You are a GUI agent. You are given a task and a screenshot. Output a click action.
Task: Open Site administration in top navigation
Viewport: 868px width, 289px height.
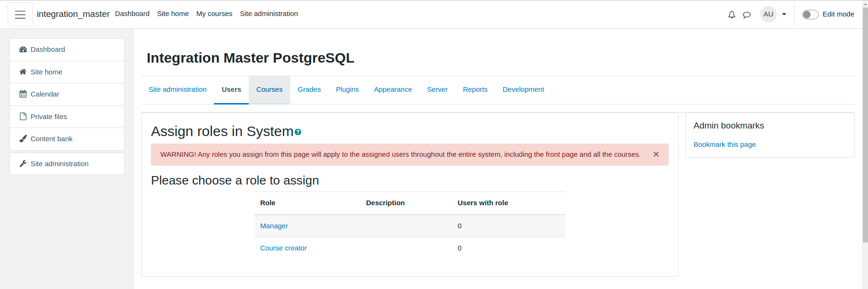coord(269,14)
